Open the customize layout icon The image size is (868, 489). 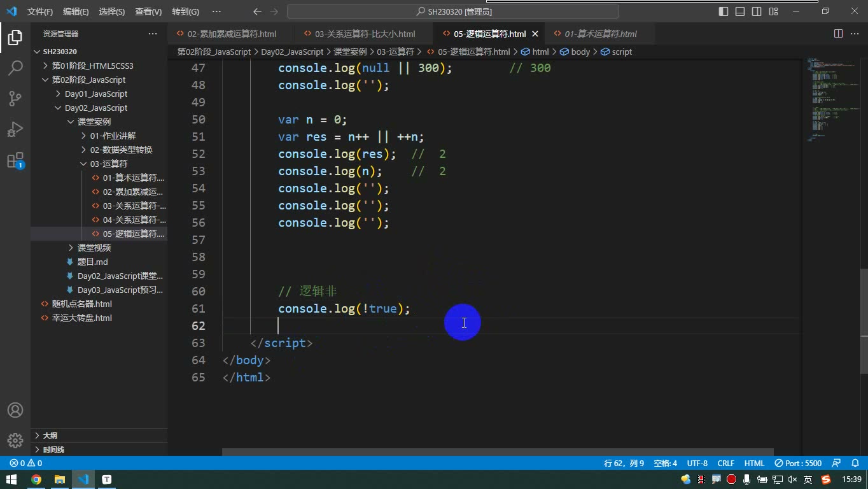[774, 11]
